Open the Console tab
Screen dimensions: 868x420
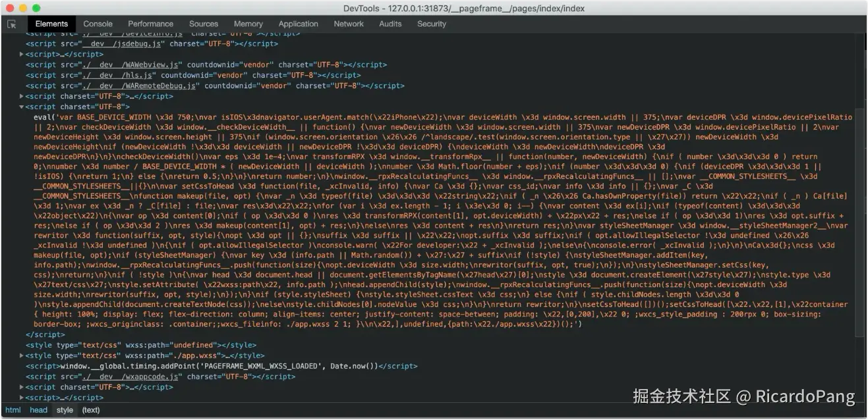98,24
